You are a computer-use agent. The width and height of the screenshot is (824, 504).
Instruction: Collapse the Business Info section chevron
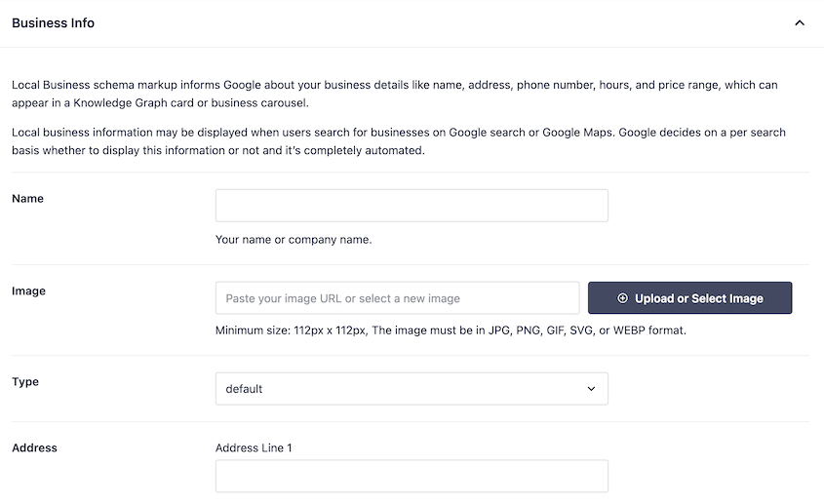pos(800,22)
